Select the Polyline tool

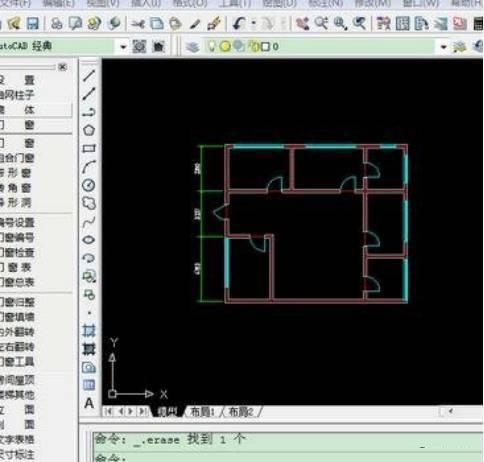89,112
